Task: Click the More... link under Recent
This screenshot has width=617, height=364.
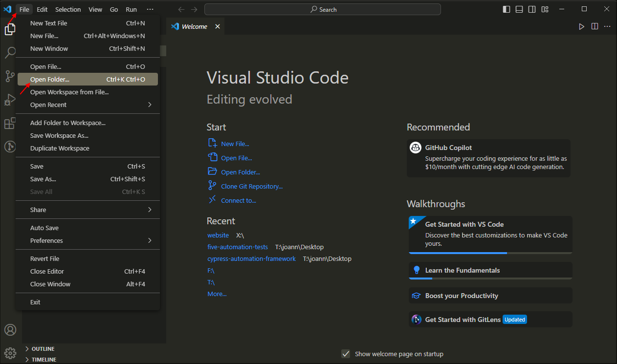Action: pos(217,294)
